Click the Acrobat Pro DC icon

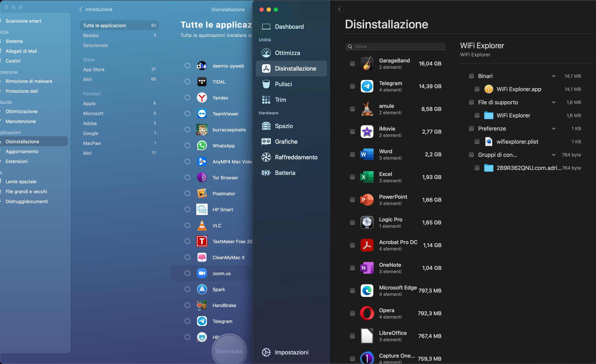367,245
